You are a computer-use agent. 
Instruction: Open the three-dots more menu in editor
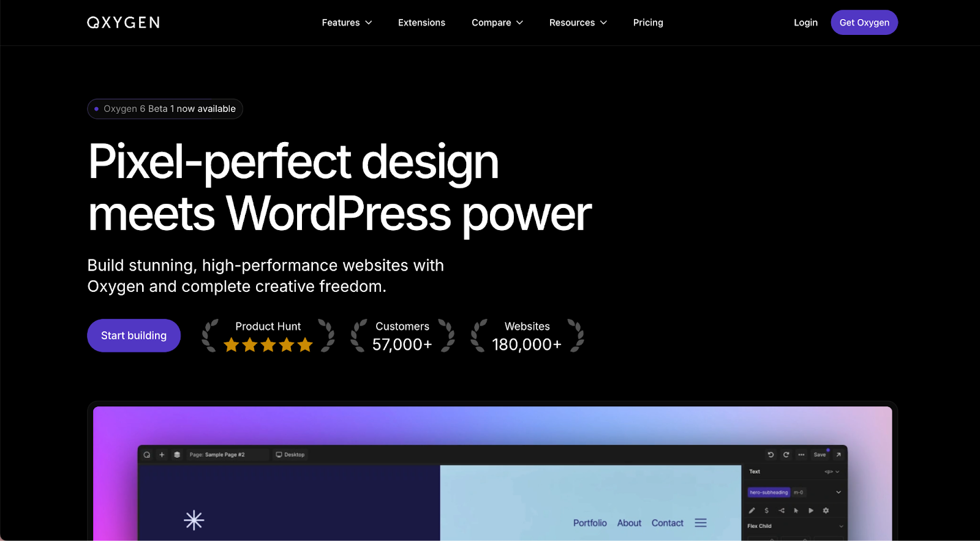click(x=801, y=455)
